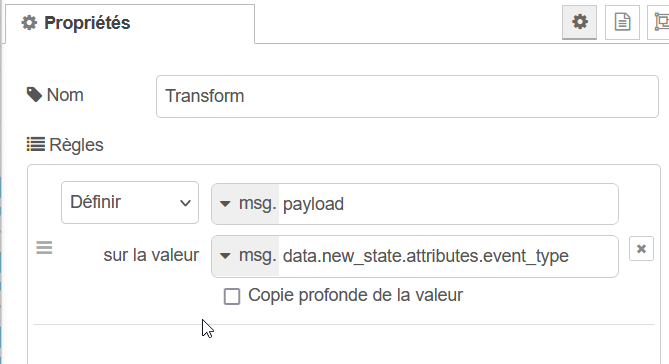This screenshot has height=364, width=669.
Task: Click the Copie profonde de la valeur label
Action: 355,295
